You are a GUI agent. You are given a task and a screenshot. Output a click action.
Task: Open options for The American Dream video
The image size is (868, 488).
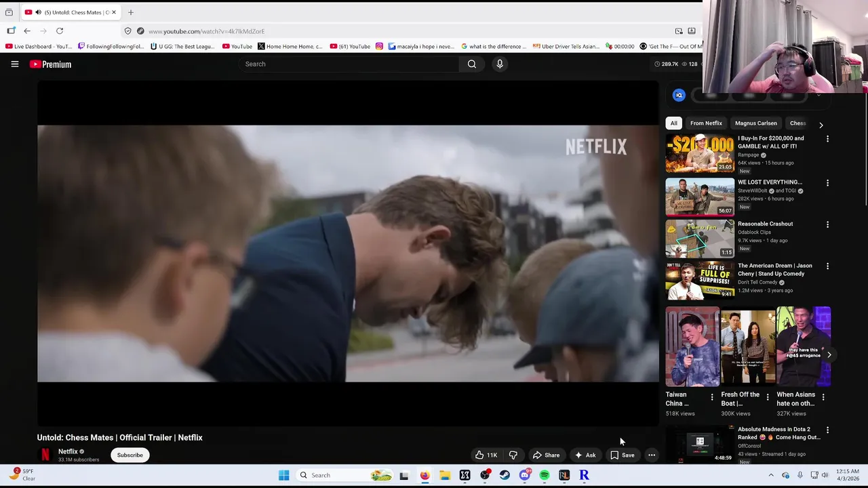click(827, 266)
